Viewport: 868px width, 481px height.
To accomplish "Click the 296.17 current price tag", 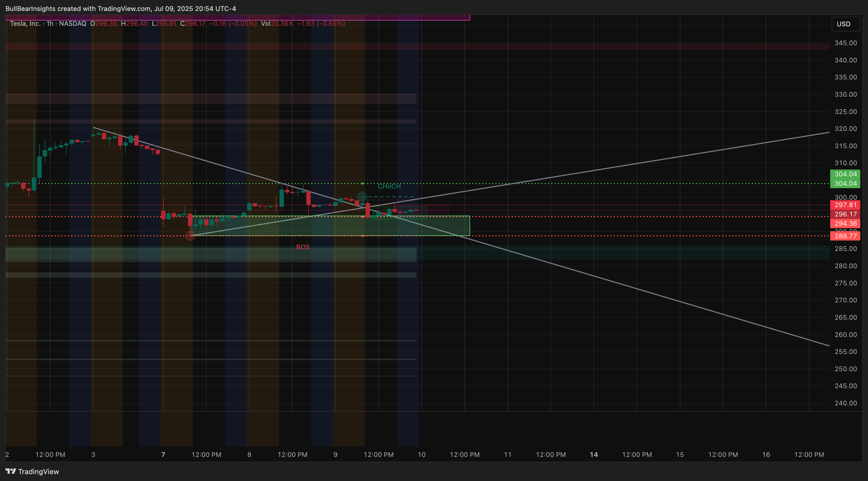I will coord(845,214).
